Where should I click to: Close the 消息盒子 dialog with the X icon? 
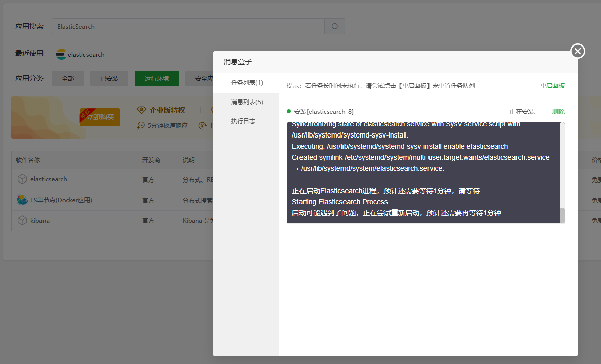point(578,51)
